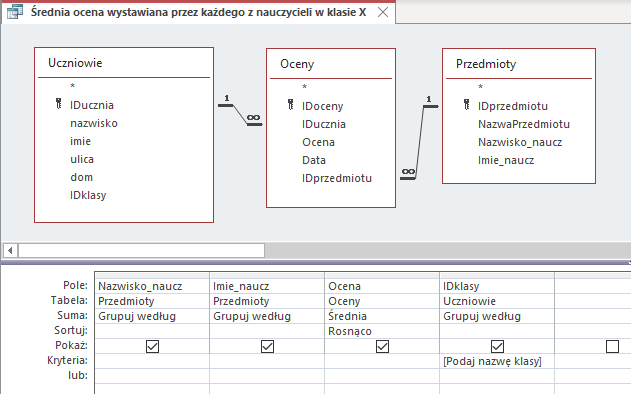Open the Pole cell containing IDklasy
631x394 pixels.
[x=497, y=286]
